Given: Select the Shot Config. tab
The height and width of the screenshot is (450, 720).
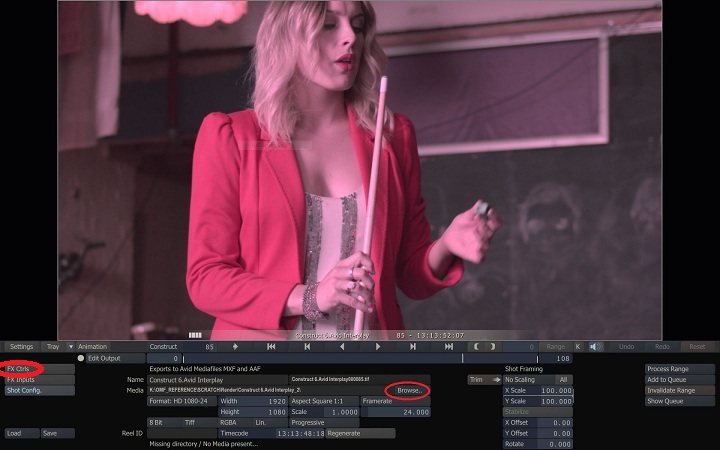Looking at the screenshot, I should tap(39, 390).
